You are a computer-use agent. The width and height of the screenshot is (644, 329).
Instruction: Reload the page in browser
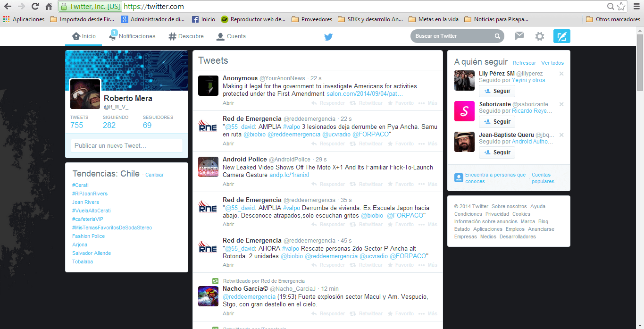coord(35,7)
